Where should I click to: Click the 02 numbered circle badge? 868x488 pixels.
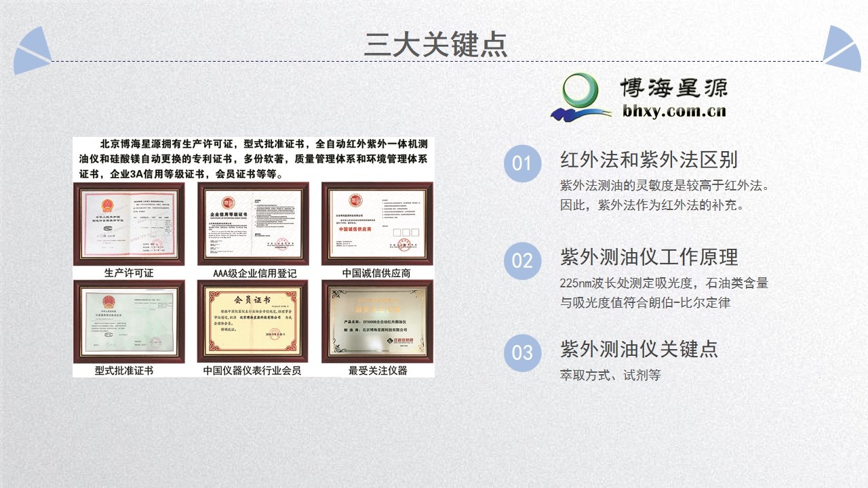click(x=522, y=260)
